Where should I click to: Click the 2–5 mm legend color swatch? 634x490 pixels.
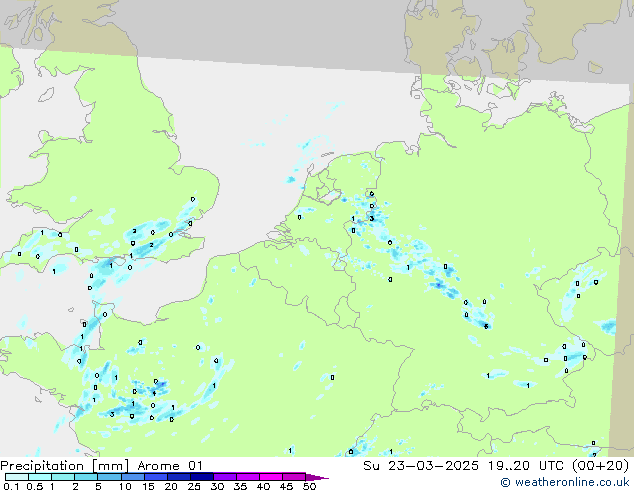pos(86,477)
